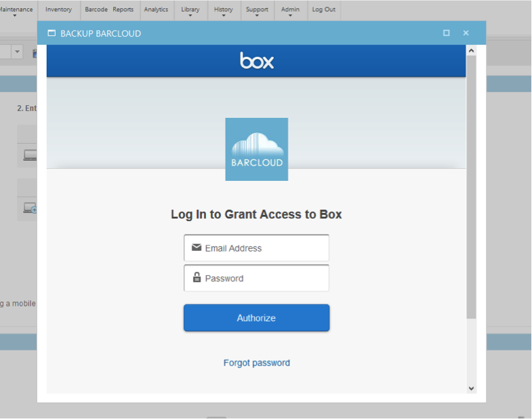Image resolution: width=532 pixels, height=419 pixels.
Task: Open the History menu
Action: tap(224, 9)
